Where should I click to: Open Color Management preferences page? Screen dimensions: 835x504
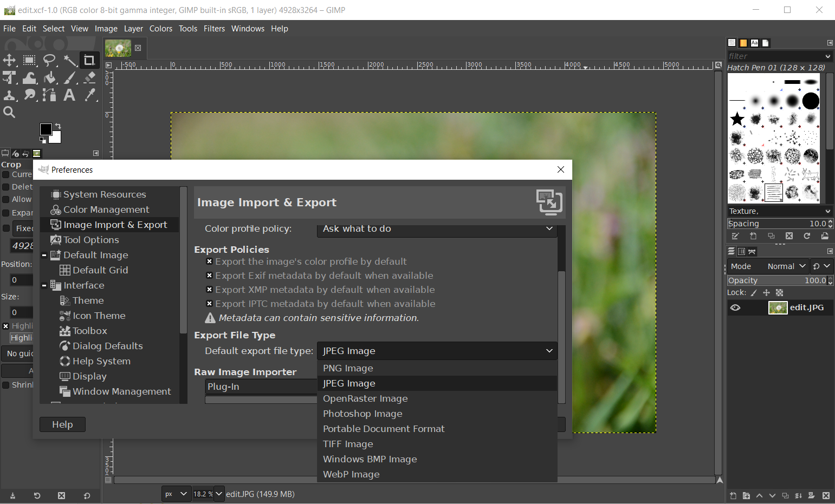click(106, 210)
